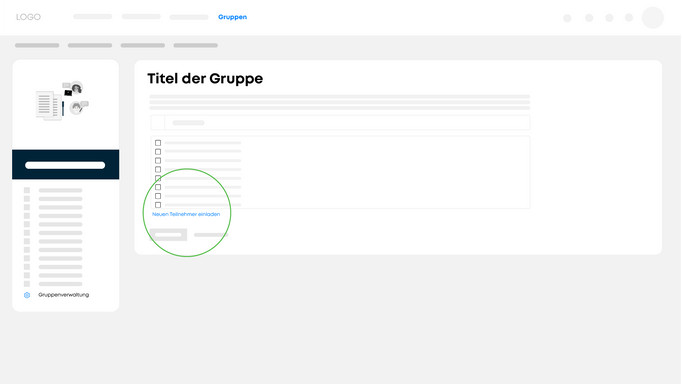The width and height of the screenshot is (682, 384).
Task: Click the Gruppenverwaltung gear icon
Action: point(27,295)
